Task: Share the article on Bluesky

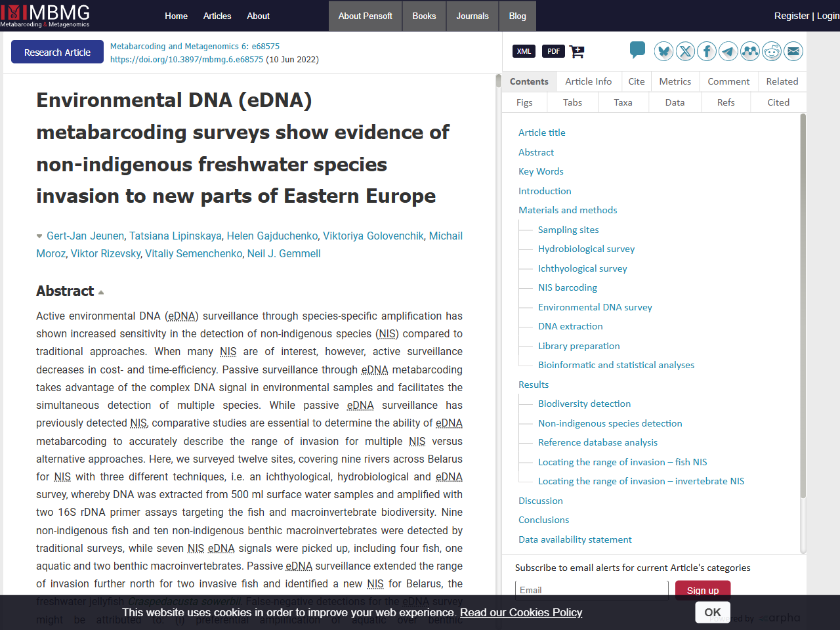Action: click(663, 51)
